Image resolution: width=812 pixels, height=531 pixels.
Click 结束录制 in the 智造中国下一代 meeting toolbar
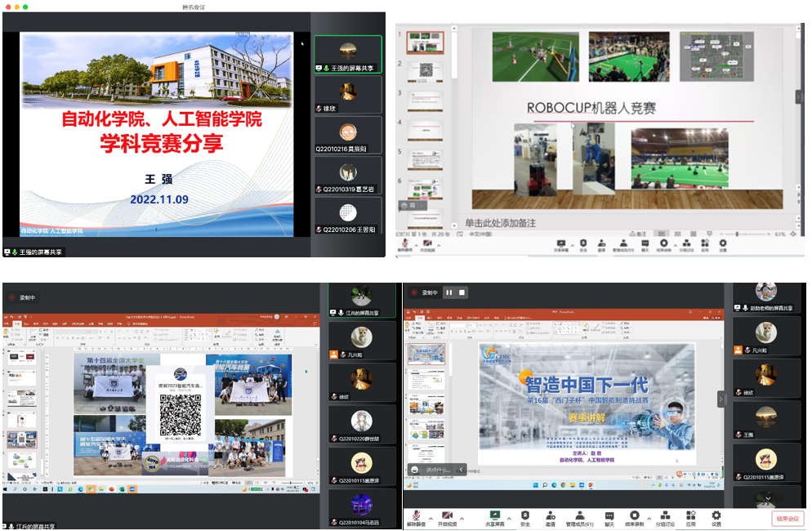coord(635,519)
